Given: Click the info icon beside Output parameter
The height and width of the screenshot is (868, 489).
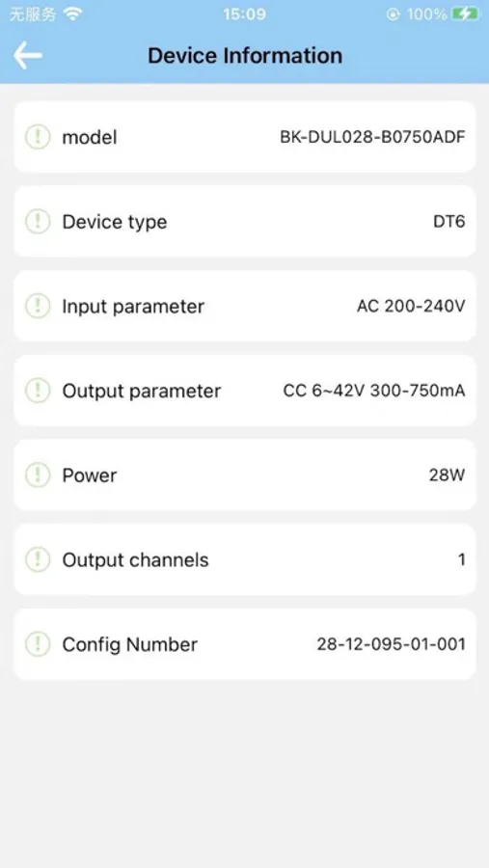Looking at the screenshot, I should 38,391.
